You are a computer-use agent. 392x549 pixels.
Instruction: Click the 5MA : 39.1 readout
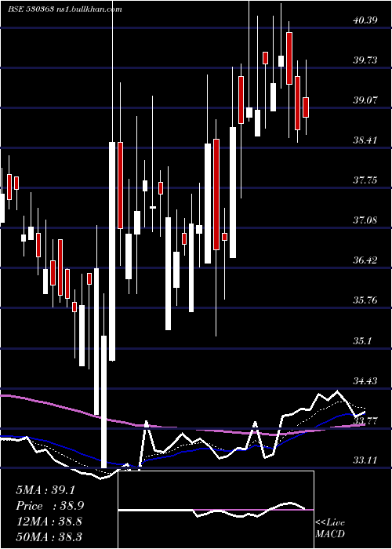click(x=45, y=490)
